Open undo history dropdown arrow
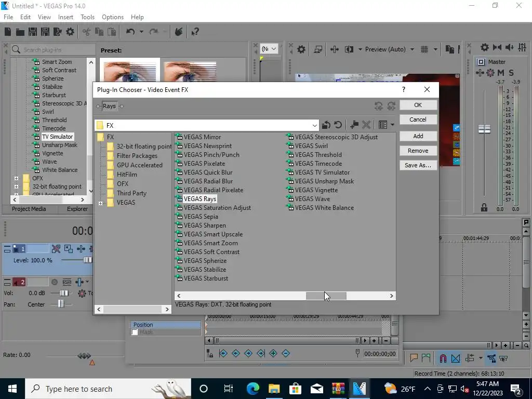The width and height of the screenshot is (532, 399). pyautogui.click(x=141, y=32)
